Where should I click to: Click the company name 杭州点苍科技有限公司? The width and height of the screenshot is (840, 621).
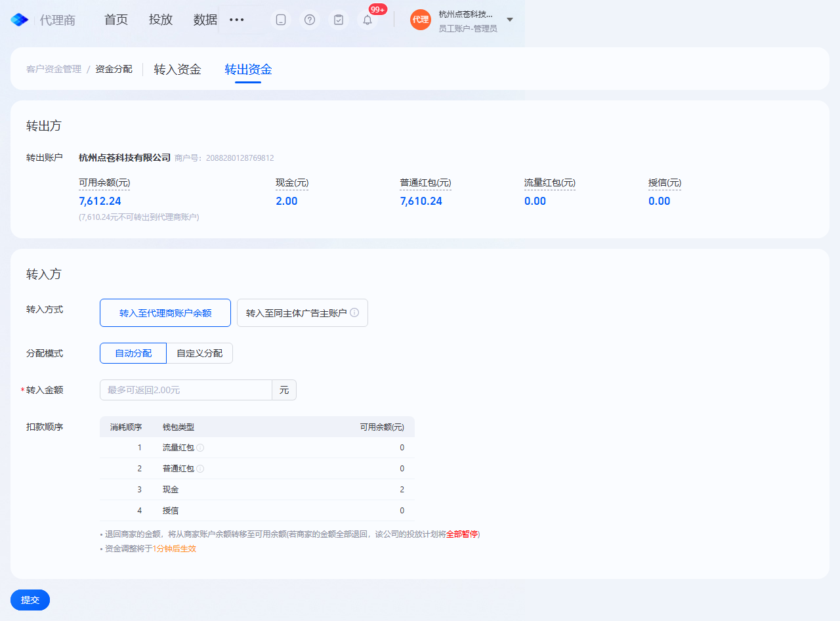click(125, 158)
